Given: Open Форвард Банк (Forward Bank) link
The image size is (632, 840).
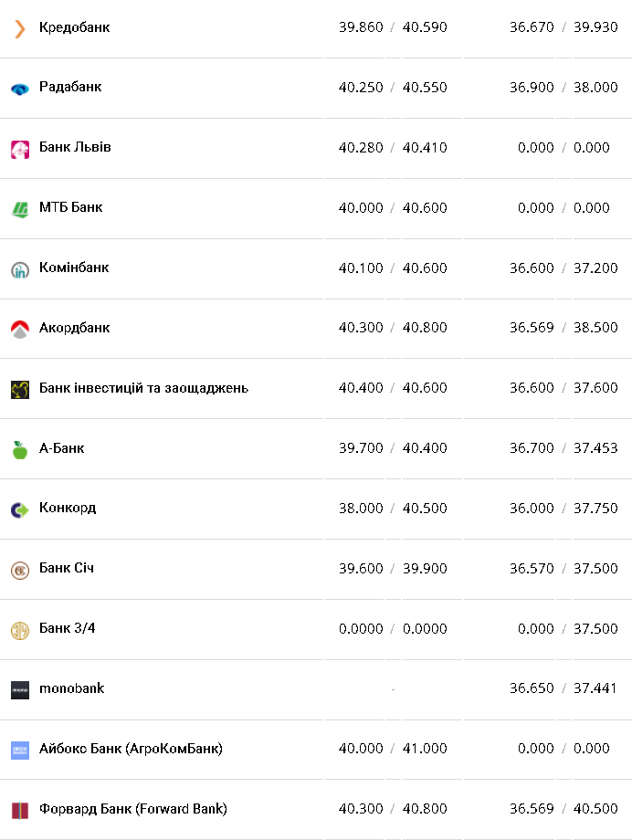Looking at the screenshot, I should pos(132,809).
